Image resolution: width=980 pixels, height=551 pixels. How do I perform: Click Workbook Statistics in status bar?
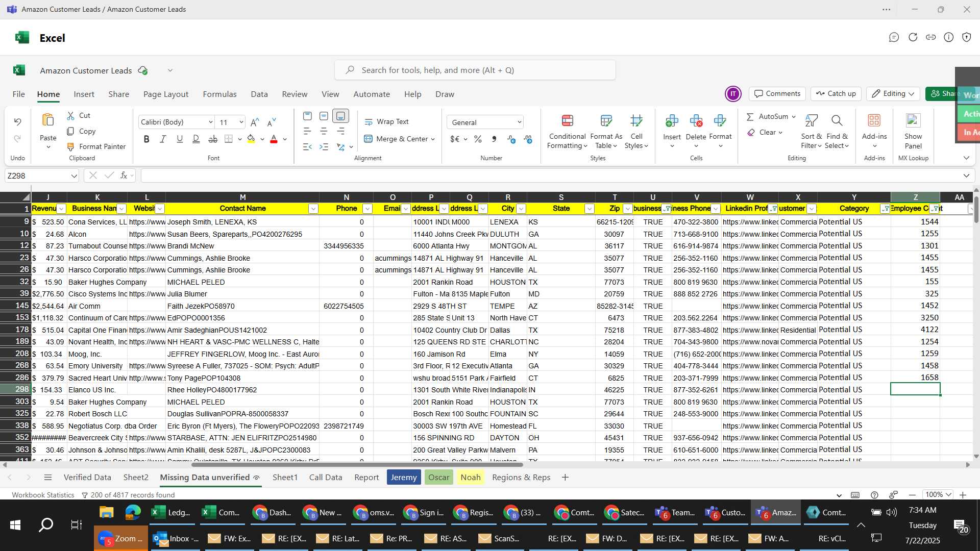pyautogui.click(x=43, y=495)
